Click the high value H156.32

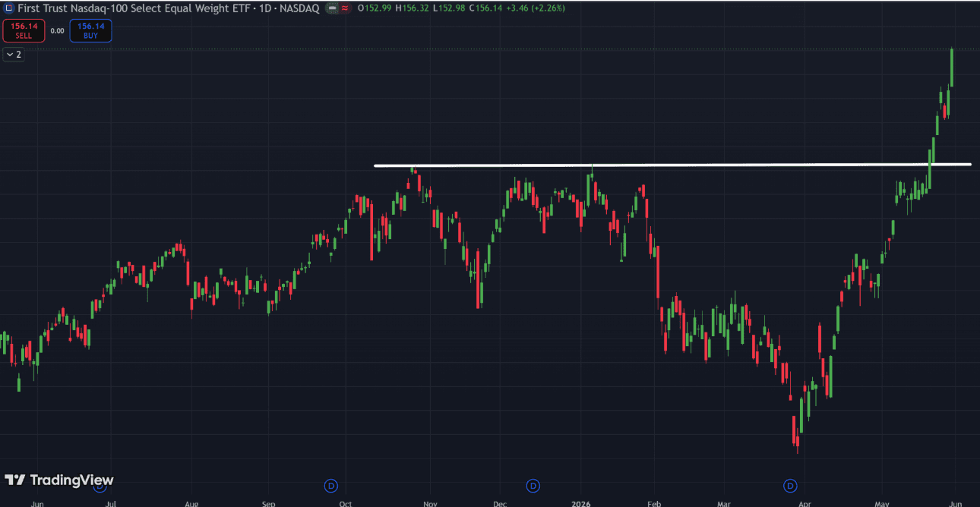[x=412, y=8]
